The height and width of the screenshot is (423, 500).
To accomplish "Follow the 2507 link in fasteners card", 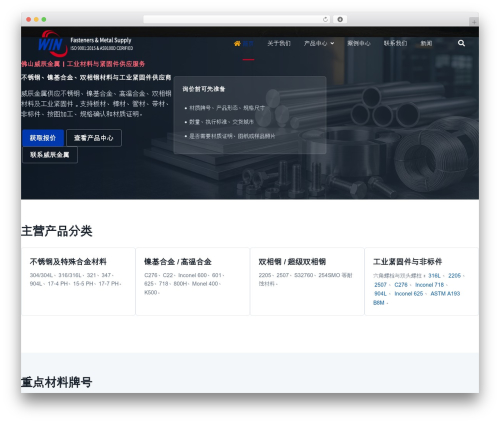I will click(x=380, y=285).
